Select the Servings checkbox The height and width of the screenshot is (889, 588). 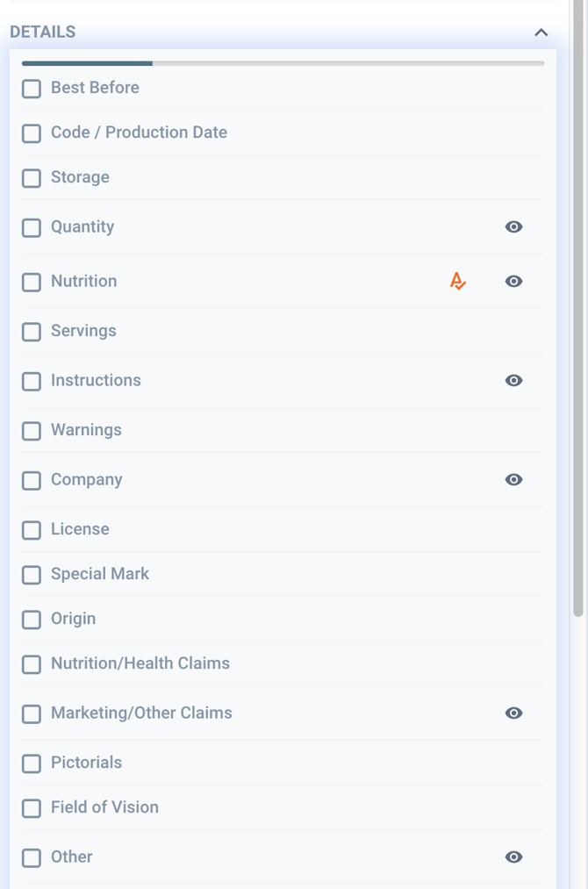click(32, 332)
